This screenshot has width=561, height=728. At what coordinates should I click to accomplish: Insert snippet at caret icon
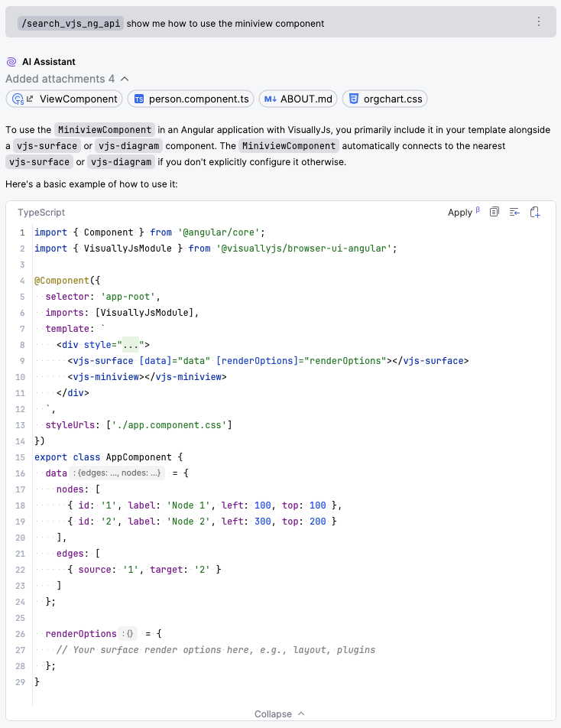coord(514,212)
